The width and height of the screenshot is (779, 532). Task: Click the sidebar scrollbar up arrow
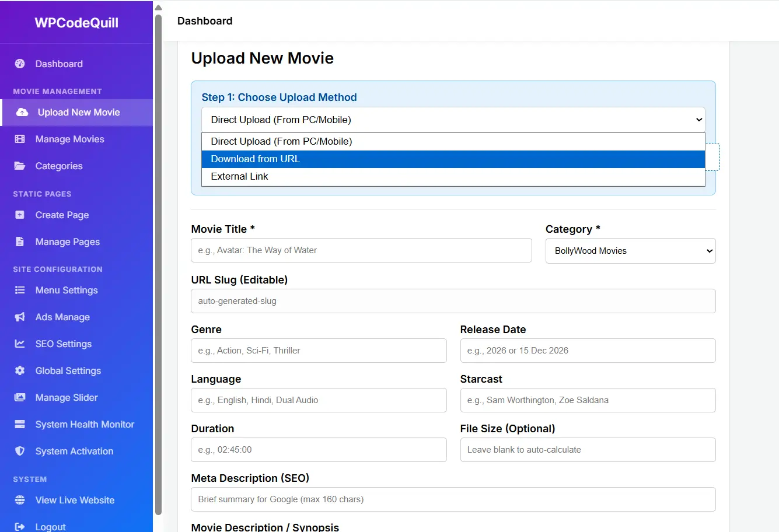(x=158, y=8)
